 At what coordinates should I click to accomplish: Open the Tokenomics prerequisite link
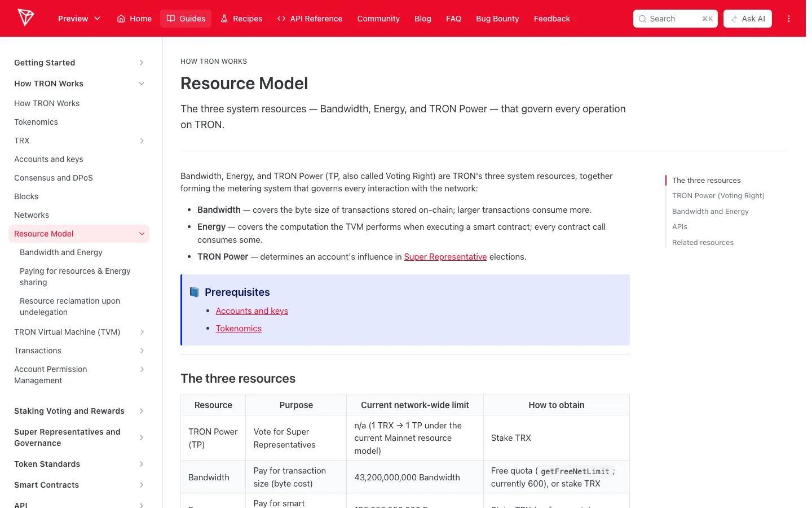point(239,329)
